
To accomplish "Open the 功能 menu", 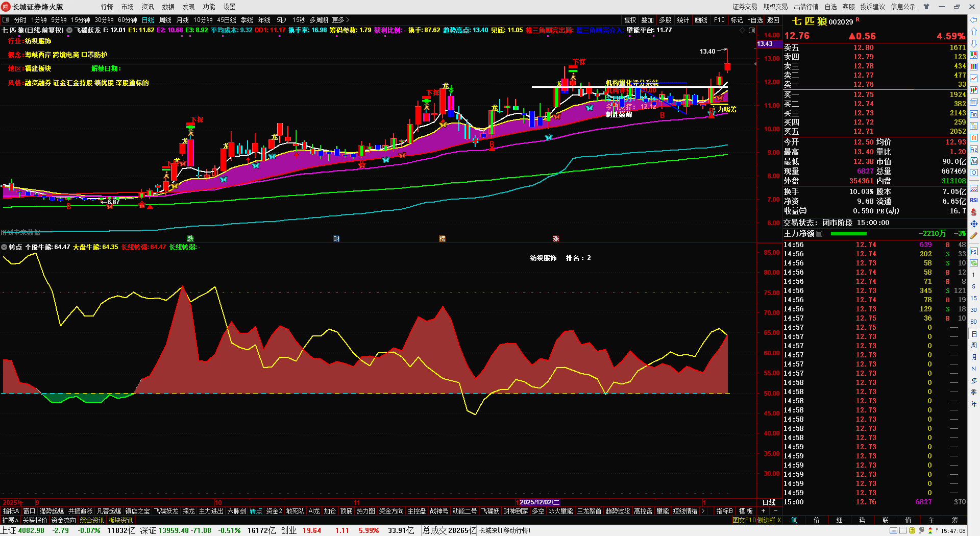I will pos(209,7).
